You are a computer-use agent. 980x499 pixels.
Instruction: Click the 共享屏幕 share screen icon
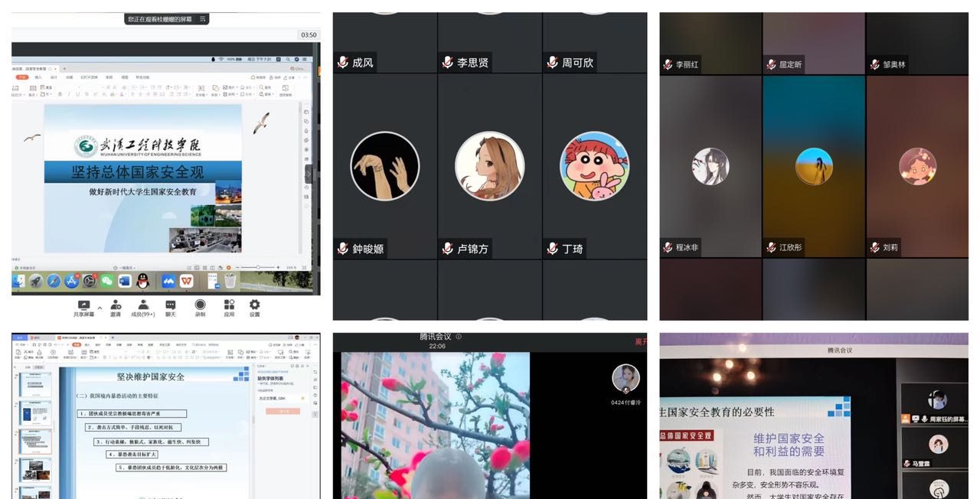tap(83, 305)
